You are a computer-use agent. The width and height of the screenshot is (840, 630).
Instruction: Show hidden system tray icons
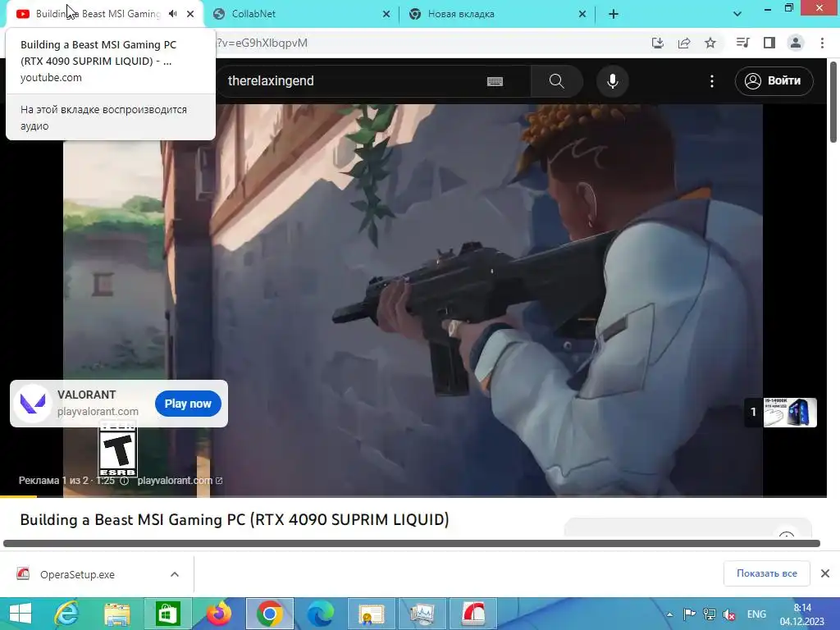[x=669, y=614]
